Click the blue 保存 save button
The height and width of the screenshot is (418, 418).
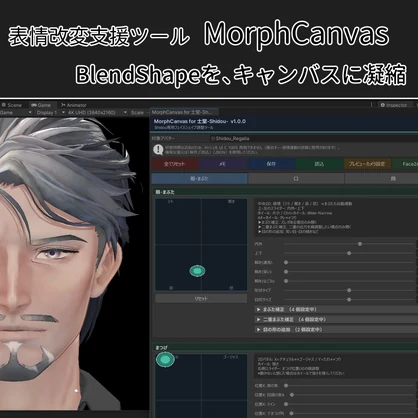[x=271, y=164]
